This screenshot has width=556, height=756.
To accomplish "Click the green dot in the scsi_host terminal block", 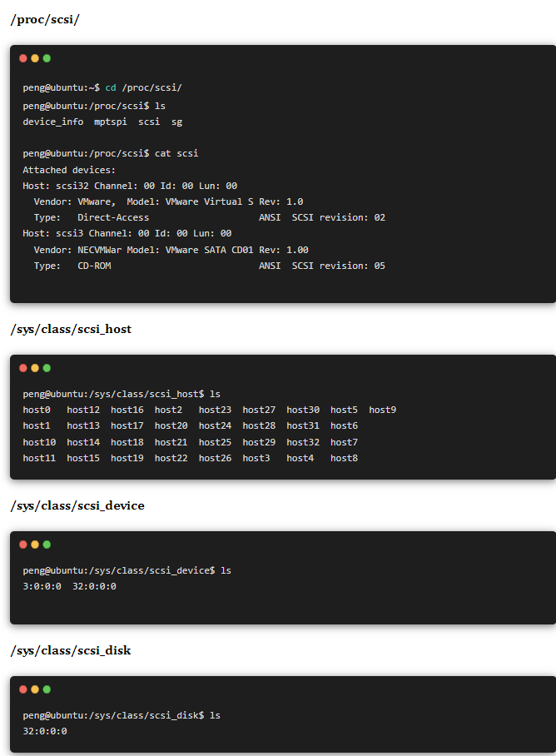I will click(47, 368).
